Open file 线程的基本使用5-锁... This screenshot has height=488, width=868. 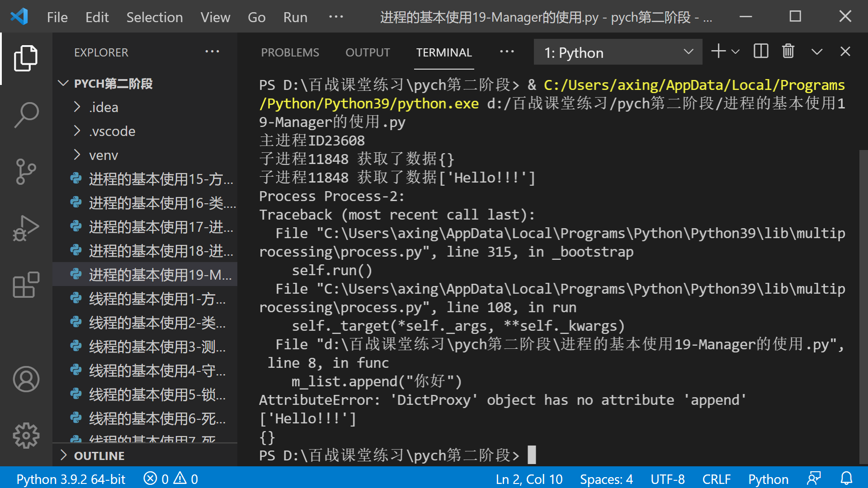coord(145,394)
